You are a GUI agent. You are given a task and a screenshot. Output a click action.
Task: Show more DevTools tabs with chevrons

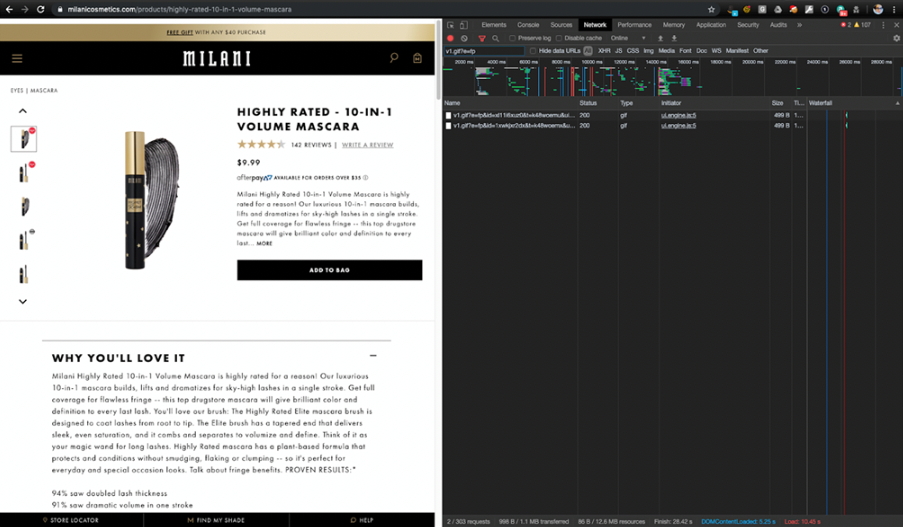point(799,25)
